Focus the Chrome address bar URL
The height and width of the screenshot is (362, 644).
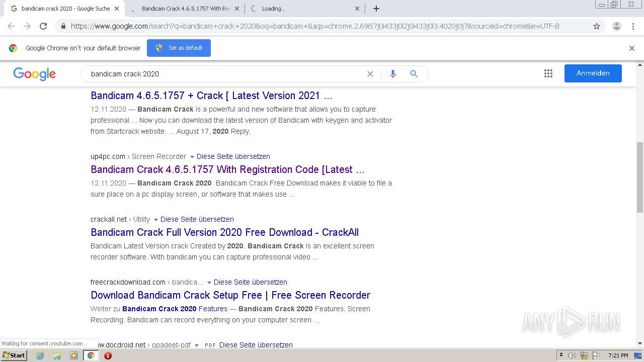pyautogui.click(x=315, y=26)
